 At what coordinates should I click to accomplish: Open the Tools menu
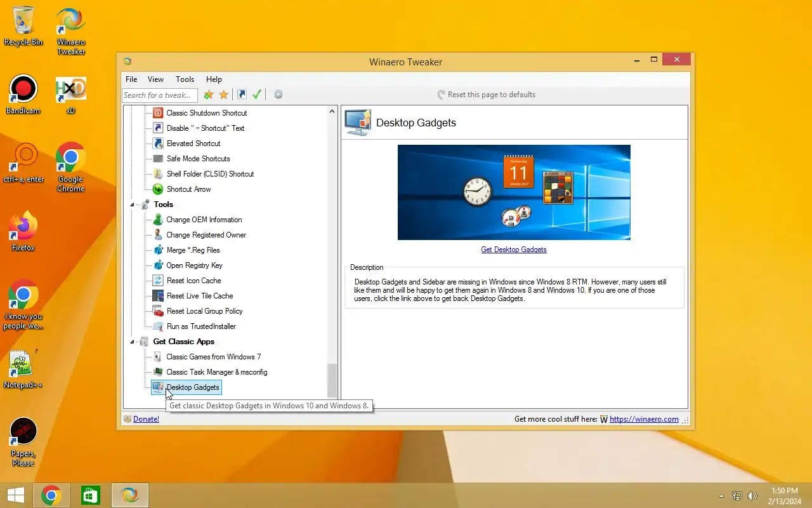pyautogui.click(x=185, y=79)
